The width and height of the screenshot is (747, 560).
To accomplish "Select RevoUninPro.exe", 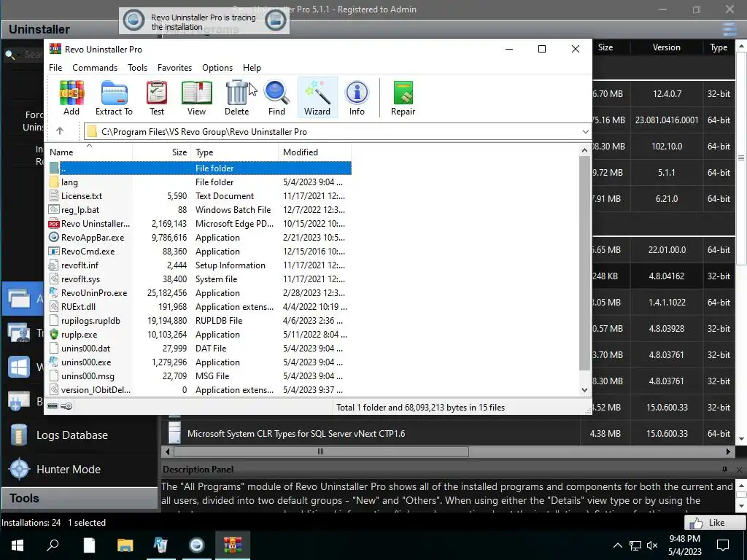I will pos(199,293).
